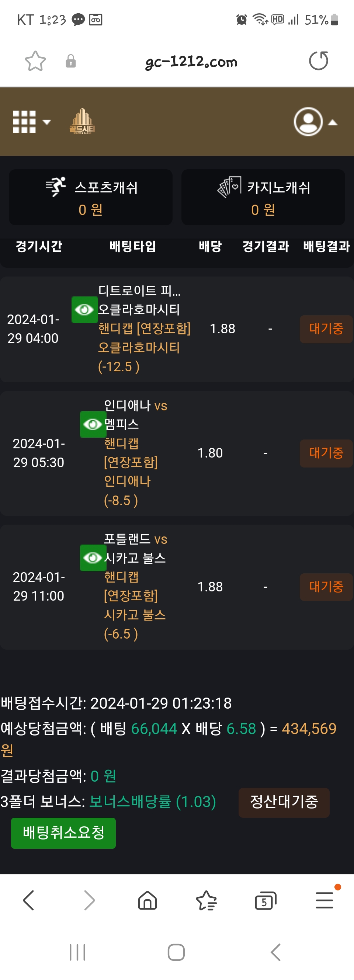Tap the site lock security icon
This screenshot has height=980, width=354.
click(x=71, y=61)
